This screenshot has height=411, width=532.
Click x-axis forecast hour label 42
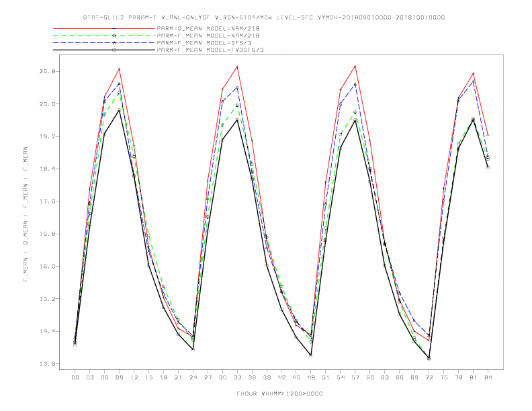pyautogui.click(x=281, y=377)
